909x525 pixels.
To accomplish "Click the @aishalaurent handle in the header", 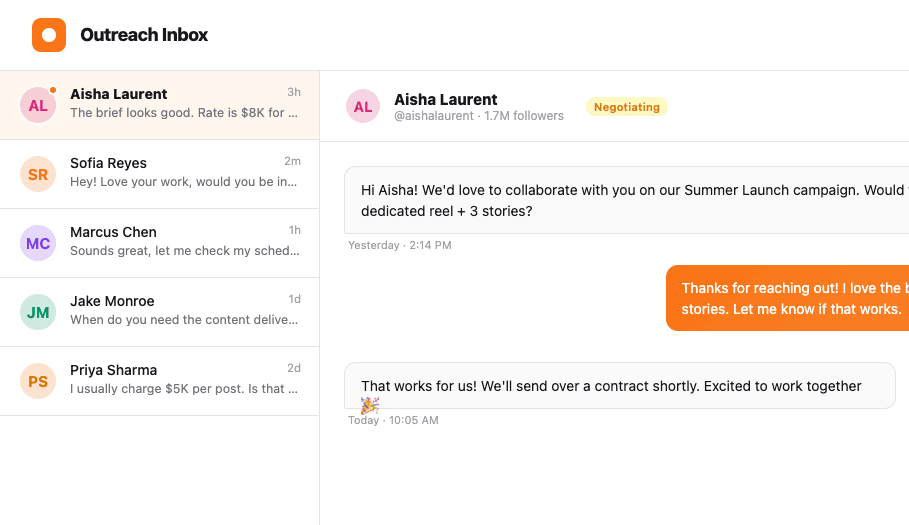I will 434,116.
